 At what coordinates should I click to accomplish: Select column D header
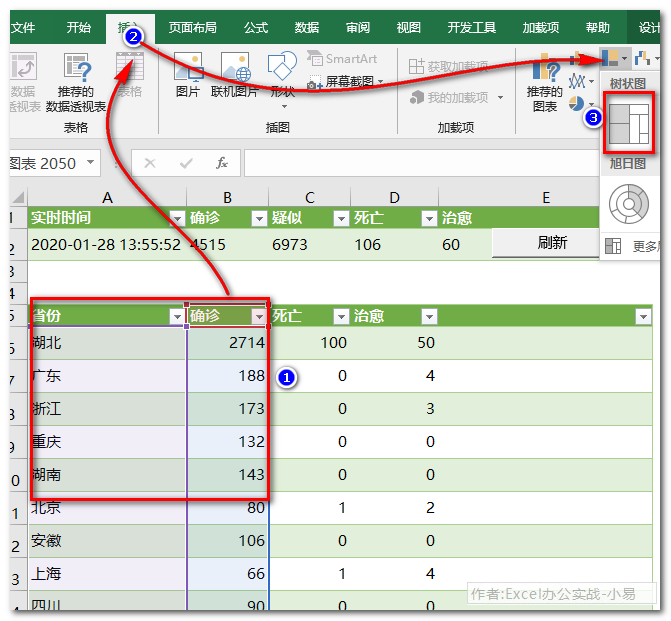tap(394, 197)
